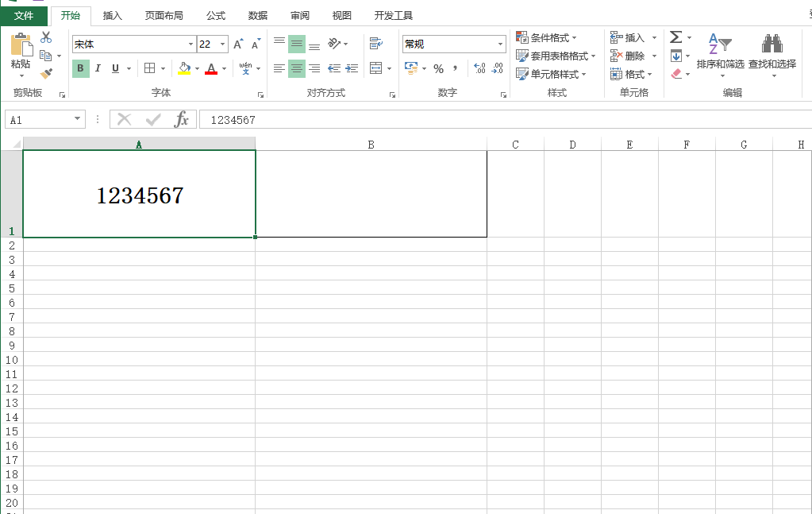Viewport: 812px width, 514px height.
Task: Open Alignment group dialog launcher
Action: 393,95
